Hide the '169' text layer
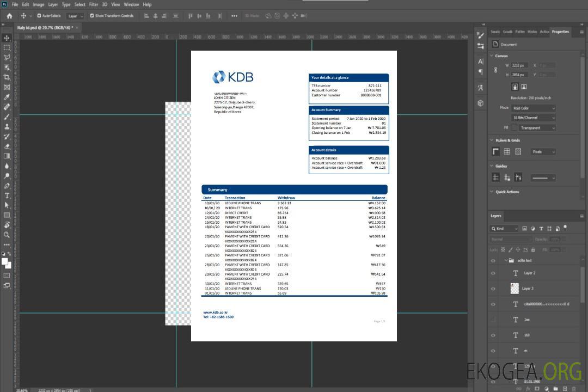The width and height of the screenshot is (588, 392). point(493,335)
